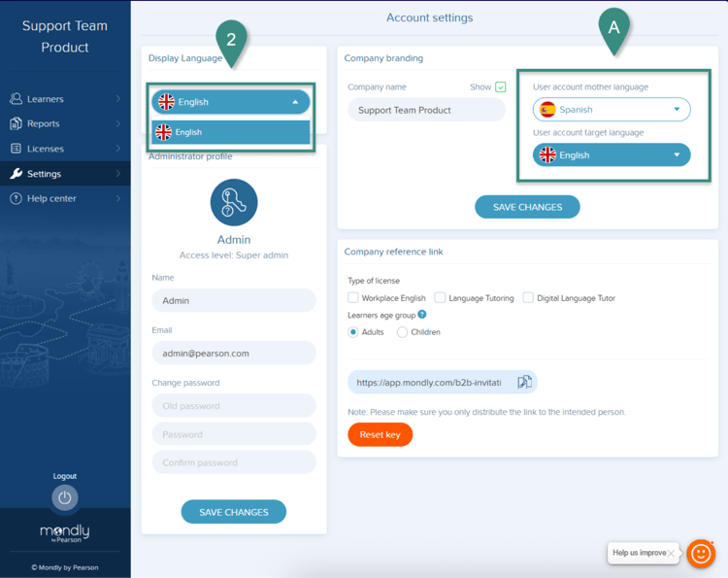Screen dimensions: 728x578
Task: Close the Help us improve tooltip
Action: [672, 553]
